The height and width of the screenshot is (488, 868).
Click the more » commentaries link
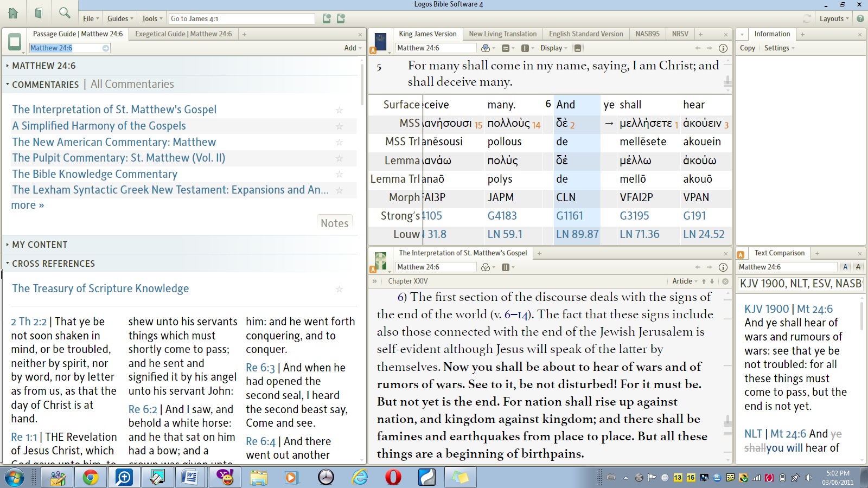28,205
